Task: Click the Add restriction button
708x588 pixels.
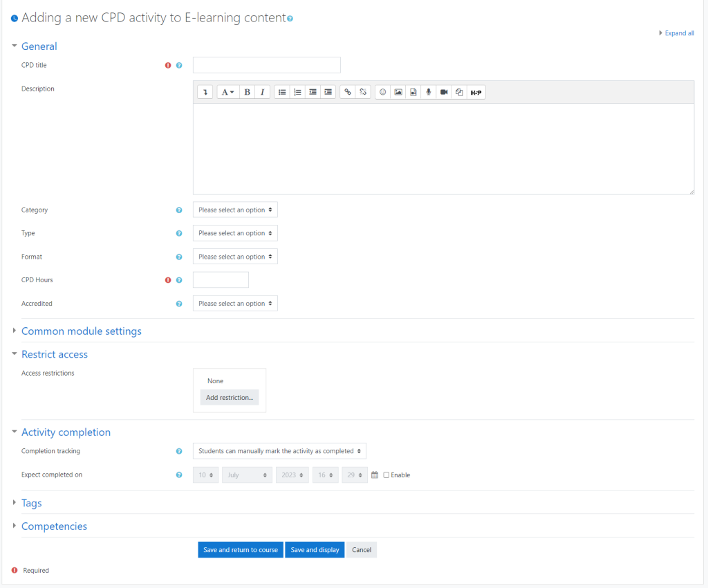Action: click(x=230, y=398)
